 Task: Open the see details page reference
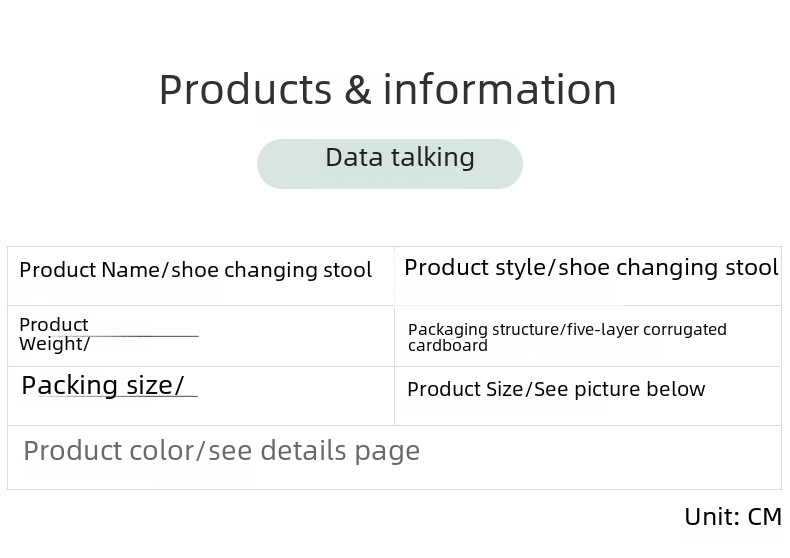tap(314, 451)
